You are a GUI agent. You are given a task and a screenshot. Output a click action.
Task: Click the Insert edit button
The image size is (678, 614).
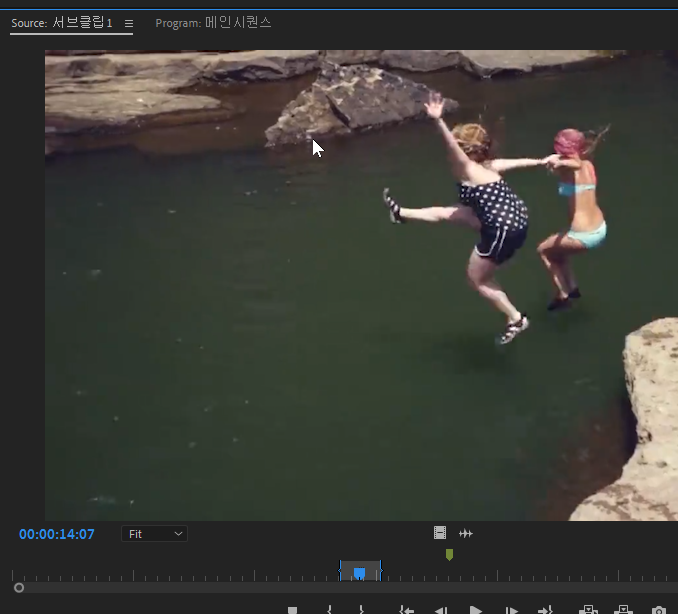(x=588, y=610)
